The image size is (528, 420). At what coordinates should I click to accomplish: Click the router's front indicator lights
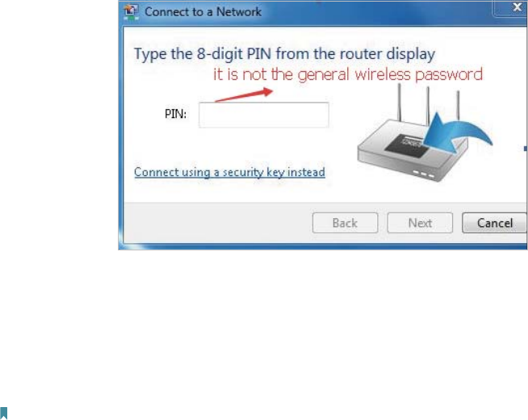tap(424, 174)
